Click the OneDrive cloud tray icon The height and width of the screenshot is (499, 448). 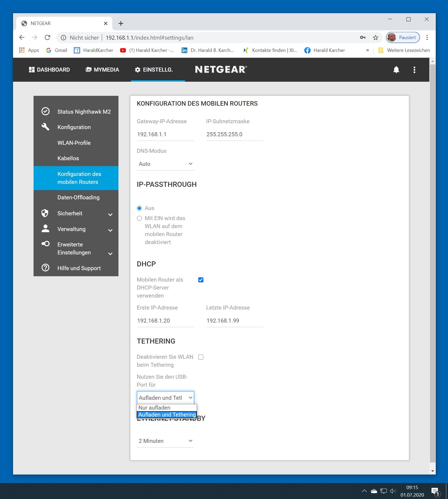pyautogui.click(x=374, y=491)
